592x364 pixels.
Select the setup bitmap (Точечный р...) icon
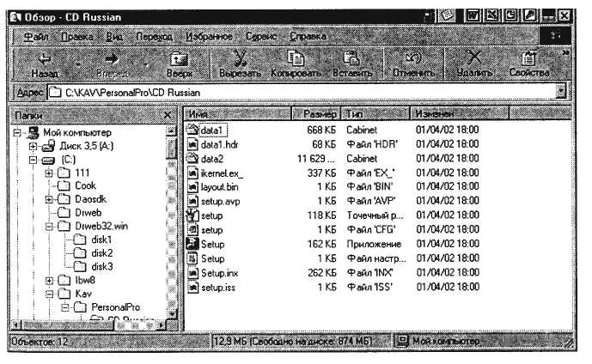pos(192,216)
